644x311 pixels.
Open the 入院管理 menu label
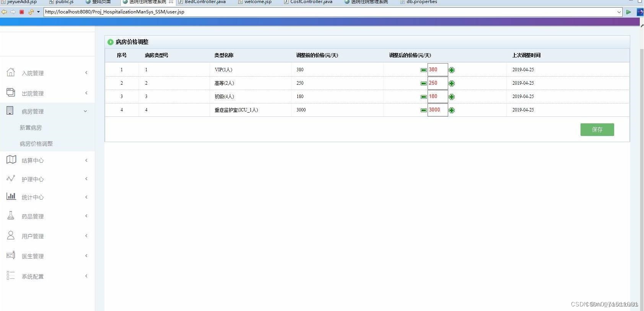point(33,73)
